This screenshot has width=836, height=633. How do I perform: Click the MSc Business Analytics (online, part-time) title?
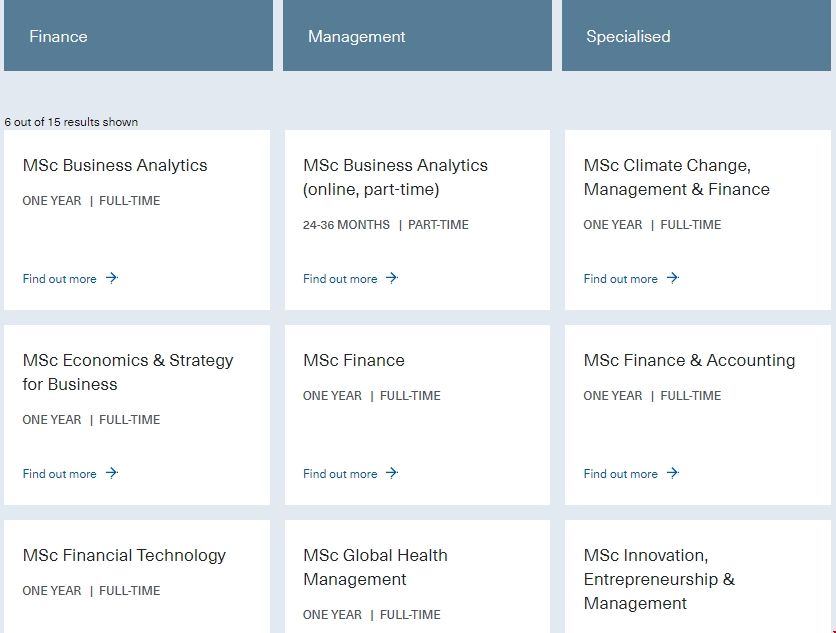[395, 177]
